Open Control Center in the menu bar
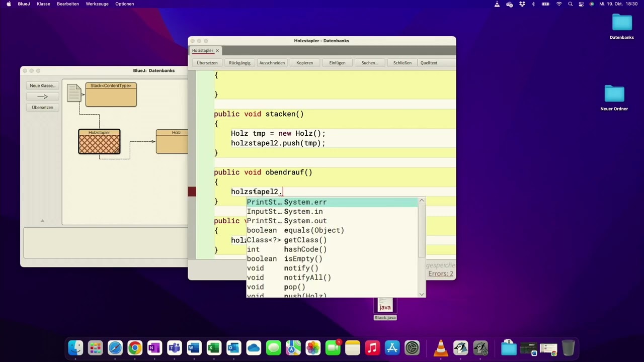This screenshot has height=362, width=644. tap(581, 4)
